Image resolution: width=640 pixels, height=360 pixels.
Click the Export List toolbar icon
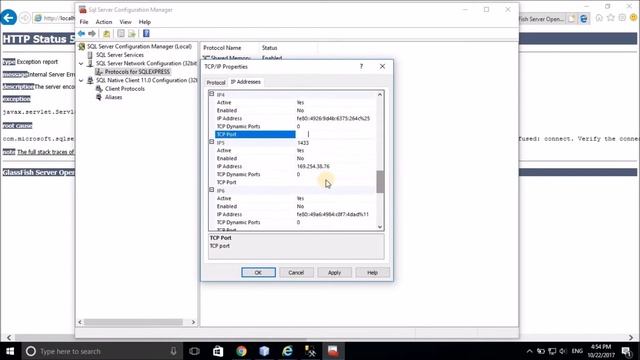coord(132,33)
